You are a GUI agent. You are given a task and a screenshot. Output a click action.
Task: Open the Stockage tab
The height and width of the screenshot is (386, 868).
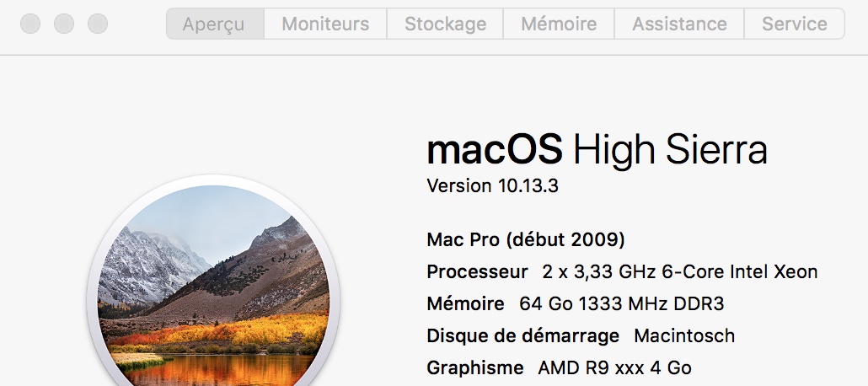tap(445, 24)
